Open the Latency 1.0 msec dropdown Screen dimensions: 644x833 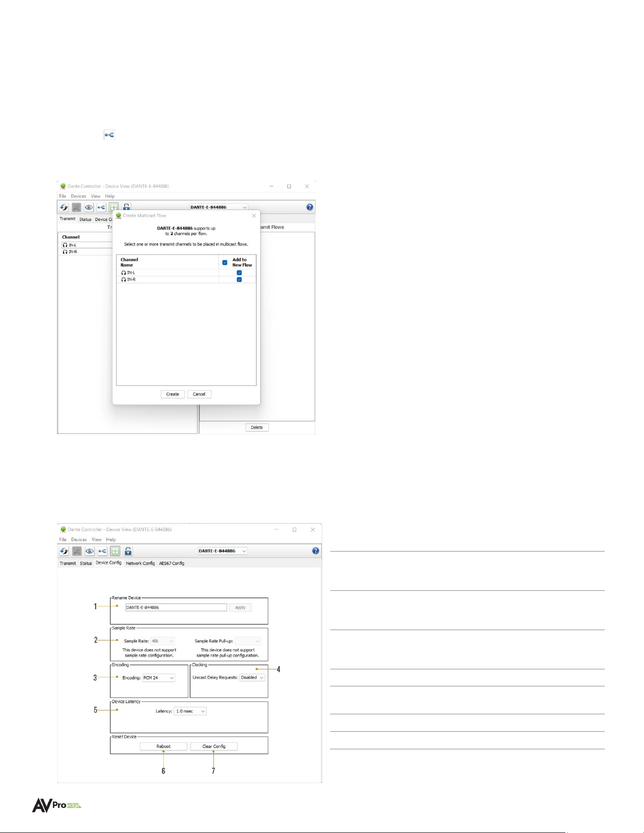pos(190,711)
